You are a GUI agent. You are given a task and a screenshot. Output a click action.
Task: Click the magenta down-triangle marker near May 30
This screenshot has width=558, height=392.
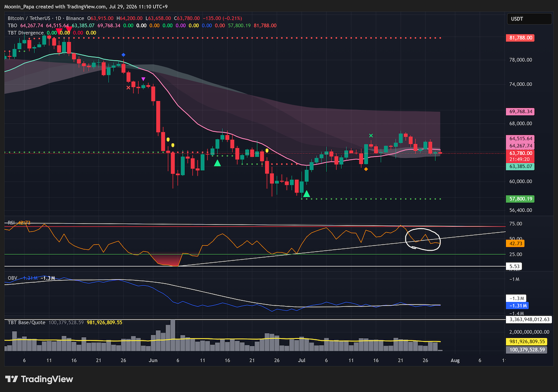[x=143, y=79]
